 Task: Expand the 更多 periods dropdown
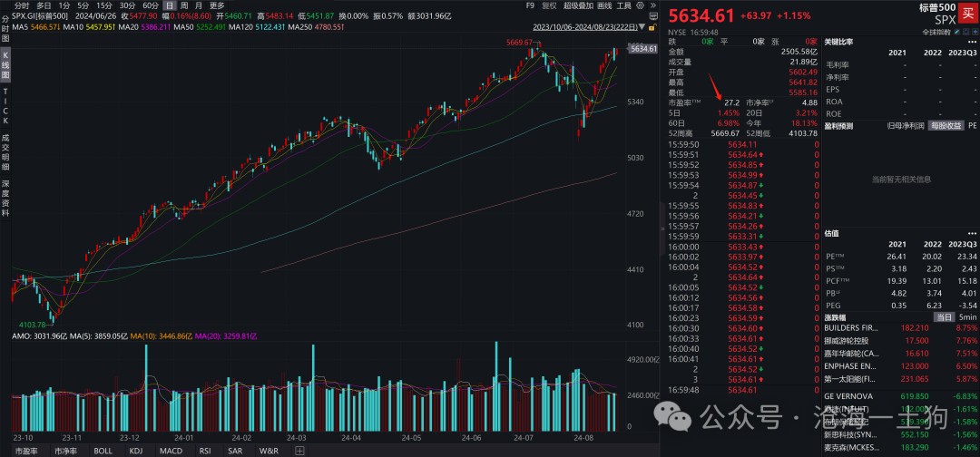(218, 5)
